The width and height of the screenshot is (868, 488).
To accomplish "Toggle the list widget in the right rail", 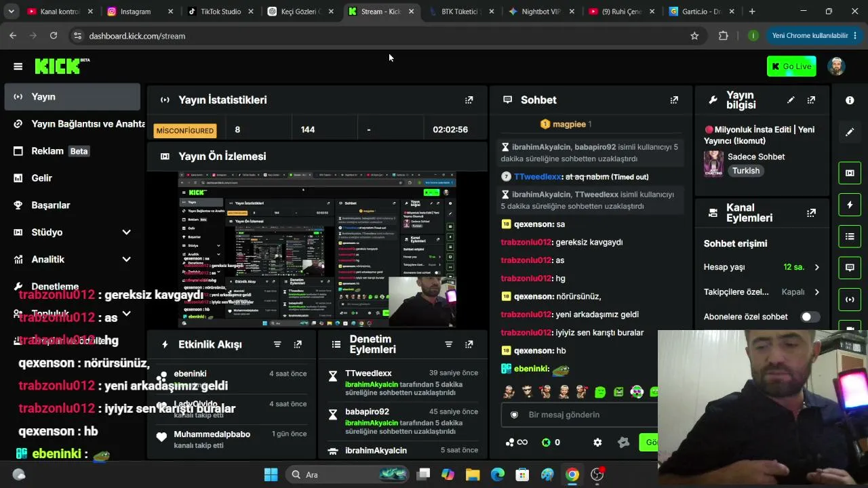I will [x=850, y=237].
